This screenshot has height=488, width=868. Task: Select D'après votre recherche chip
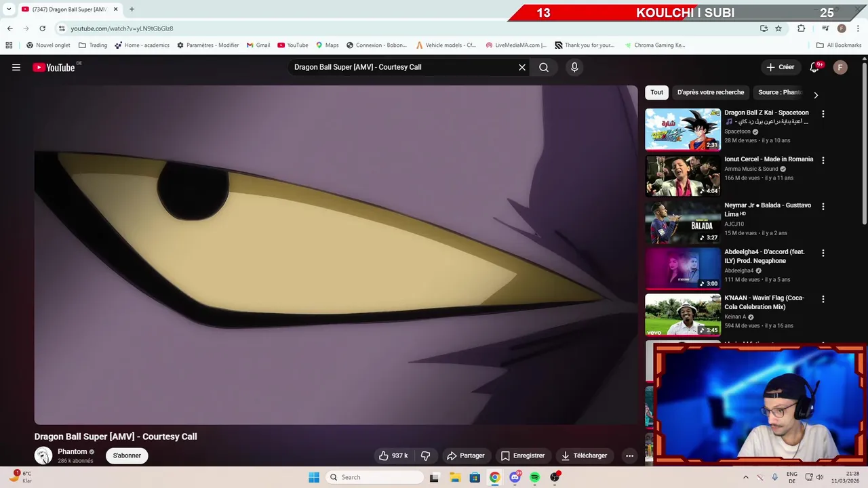click(711, 92)
